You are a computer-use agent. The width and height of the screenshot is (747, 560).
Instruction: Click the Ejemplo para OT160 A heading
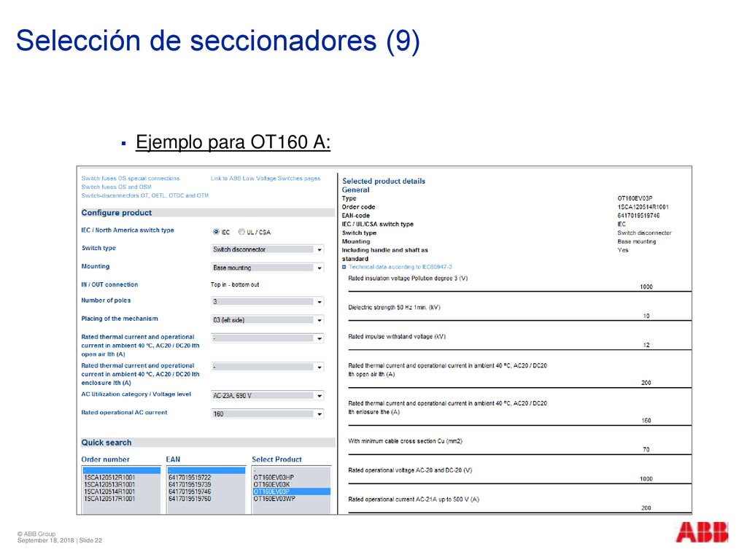coord(233,142)
